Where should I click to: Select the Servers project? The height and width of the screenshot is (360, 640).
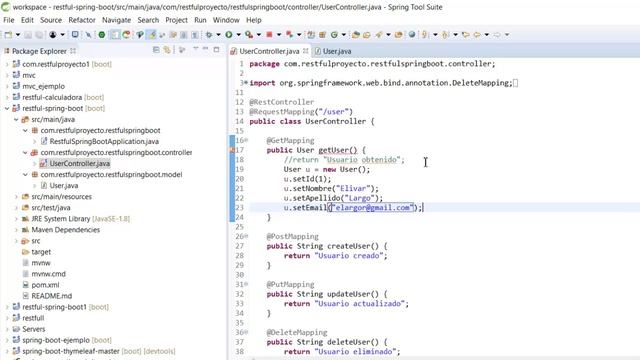pyautogui.click(x=33, y=329)
